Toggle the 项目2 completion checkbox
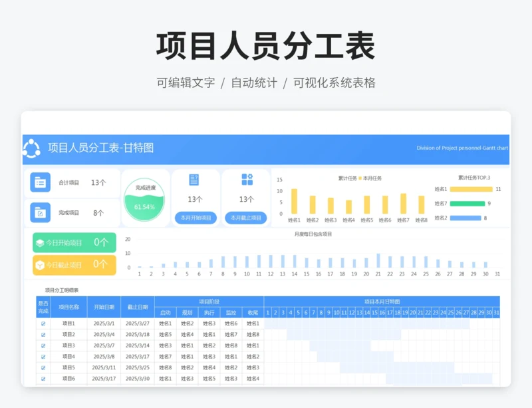Screen dimensions: 532x408 tap(43, 335)
